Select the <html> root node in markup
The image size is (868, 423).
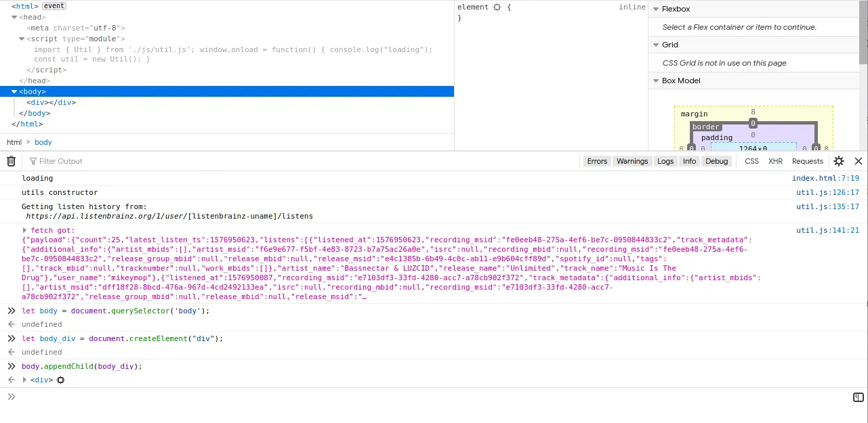point(25,6)
